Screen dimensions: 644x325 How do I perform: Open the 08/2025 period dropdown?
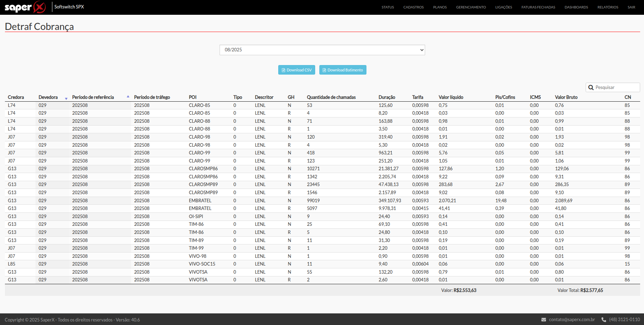point(322,50)
